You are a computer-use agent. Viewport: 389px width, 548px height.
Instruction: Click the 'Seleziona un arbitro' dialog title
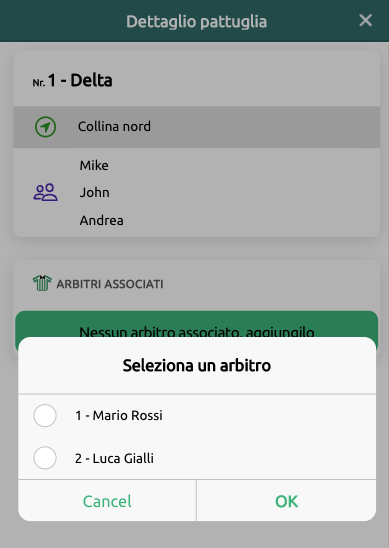197,366
